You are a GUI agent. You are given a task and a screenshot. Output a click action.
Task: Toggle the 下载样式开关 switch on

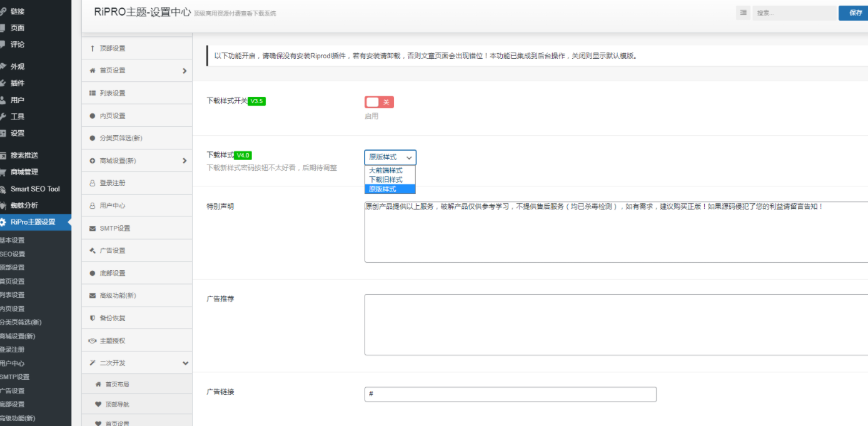click(x=379, y=102)
